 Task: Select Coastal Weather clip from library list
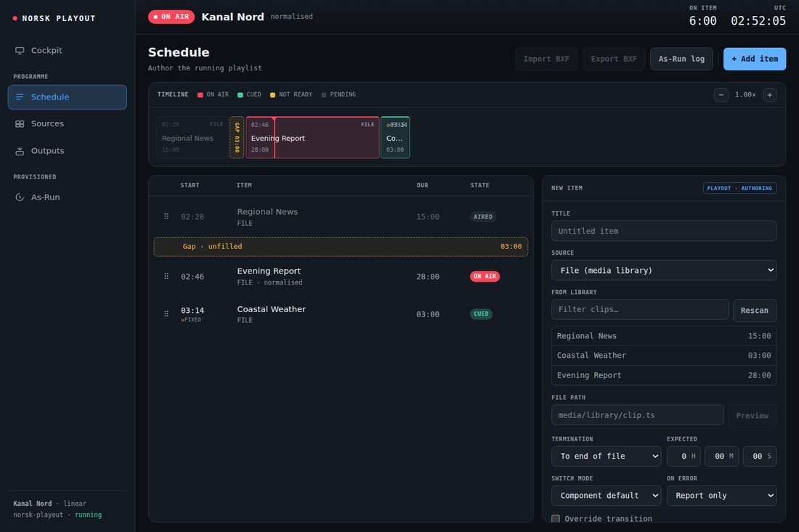(663, 356)
